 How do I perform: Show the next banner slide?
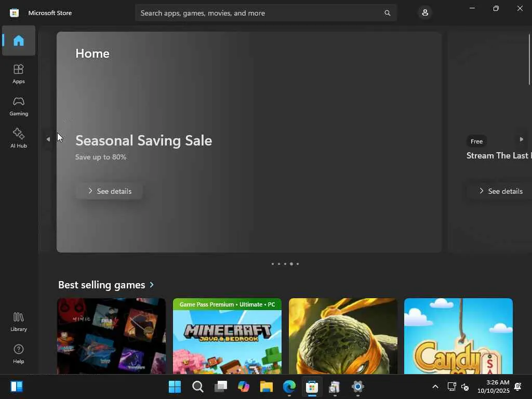522,139
